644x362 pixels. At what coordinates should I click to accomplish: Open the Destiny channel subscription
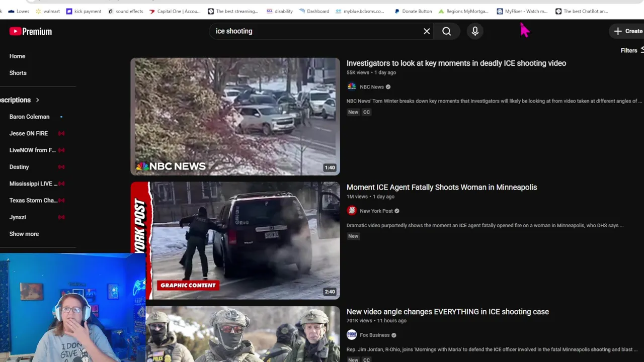click(x=19, y=167)
